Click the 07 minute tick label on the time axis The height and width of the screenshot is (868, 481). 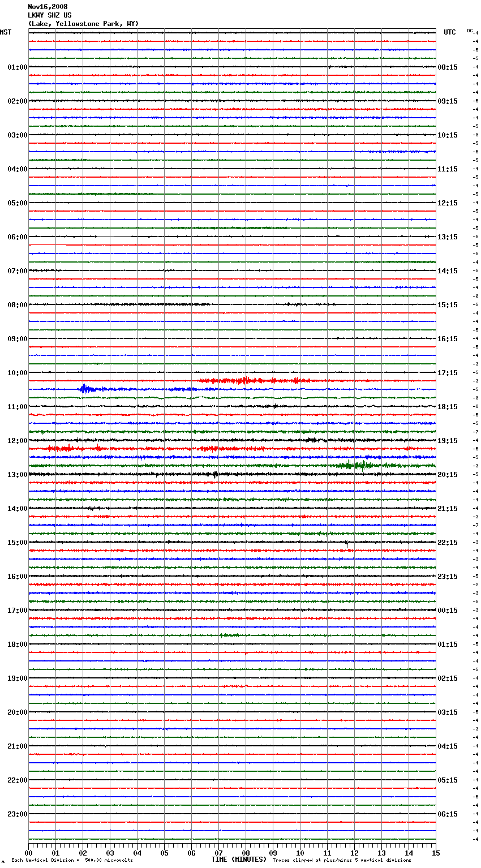218,853
